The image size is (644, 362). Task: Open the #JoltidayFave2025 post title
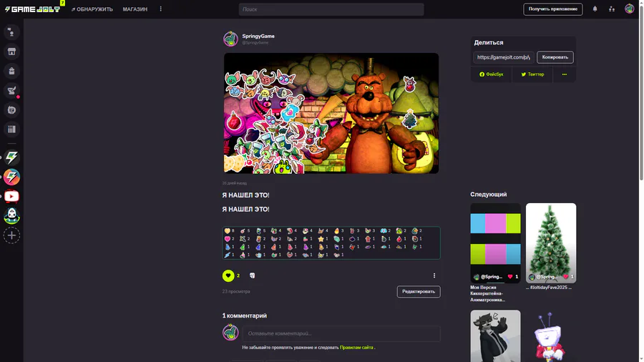pos(549,288)
